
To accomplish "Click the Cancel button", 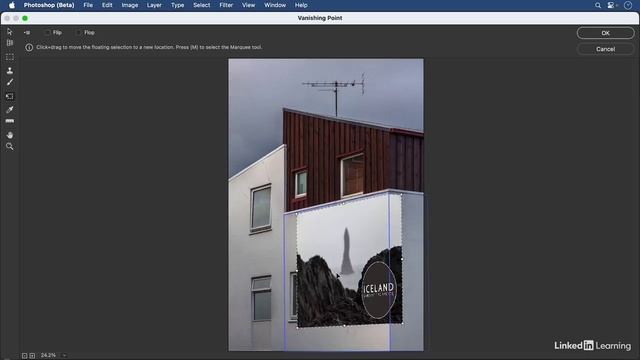I will (605, 49).
